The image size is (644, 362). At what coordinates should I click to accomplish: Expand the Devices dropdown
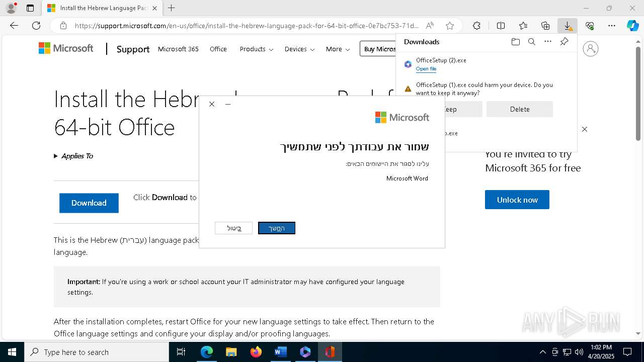[299, 49]
